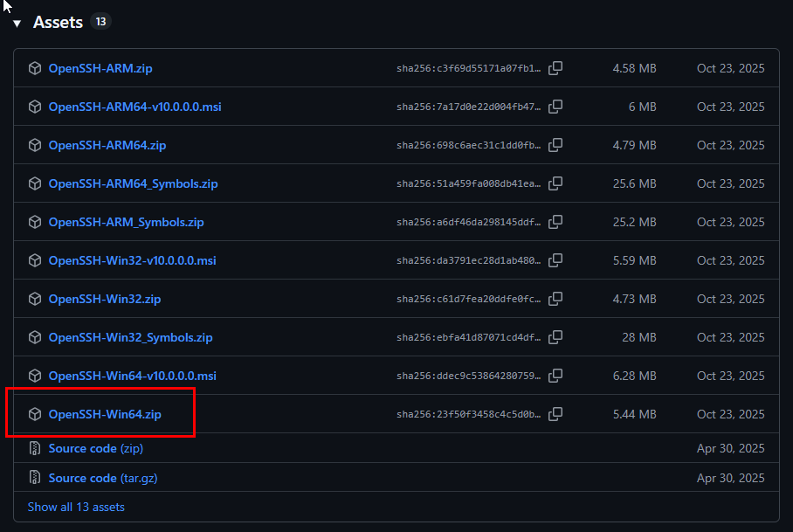Screen dimensions: 793x532
Task: Download OpenSSH-ARM_Symbols.zip
Action: pos(126,222)
